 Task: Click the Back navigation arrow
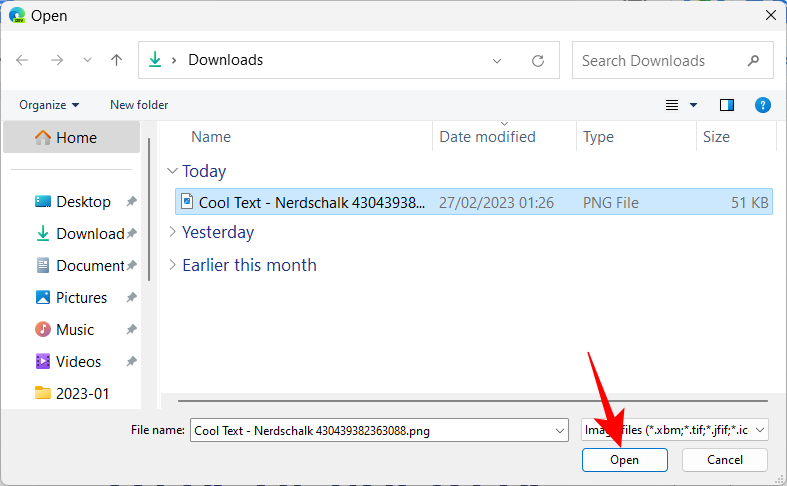(x=22, y=60)
